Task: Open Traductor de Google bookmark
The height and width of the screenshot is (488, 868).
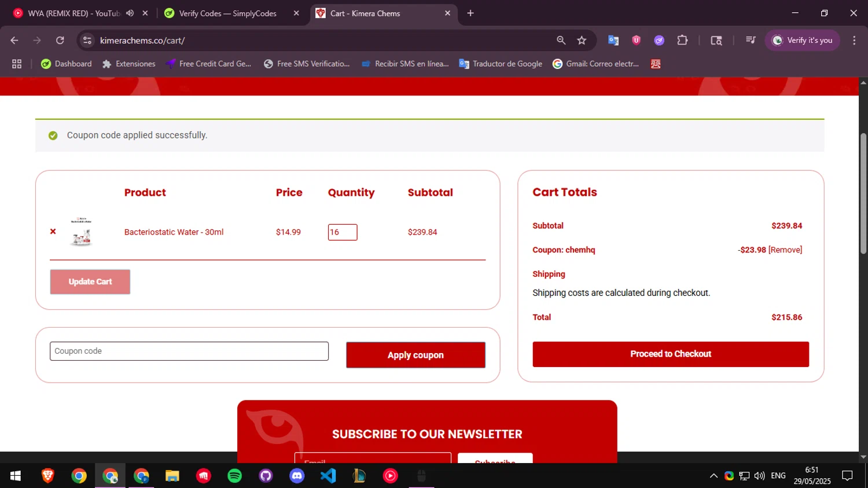Action: pos(501,64)
